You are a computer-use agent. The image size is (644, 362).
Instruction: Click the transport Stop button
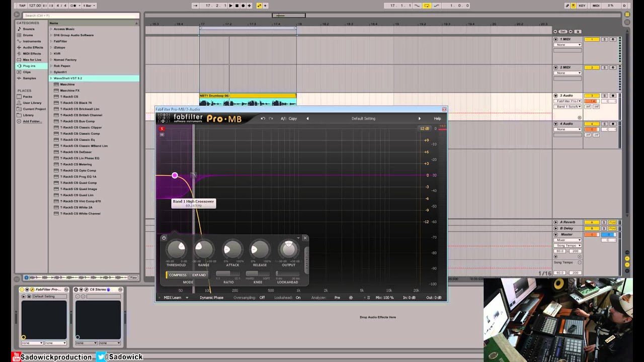pyautogui.click(x=237, y=6)
